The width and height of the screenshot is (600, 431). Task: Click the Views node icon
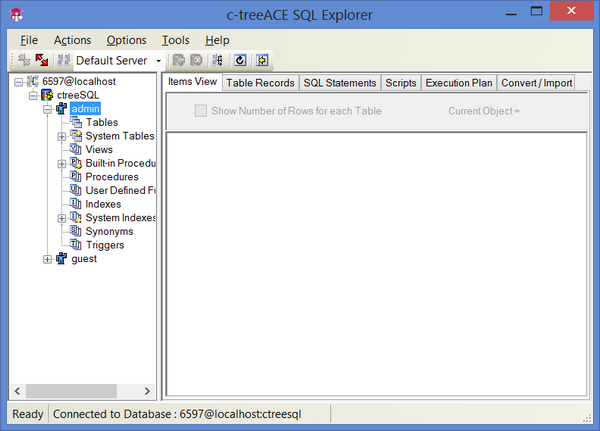(x=76, y=150)
